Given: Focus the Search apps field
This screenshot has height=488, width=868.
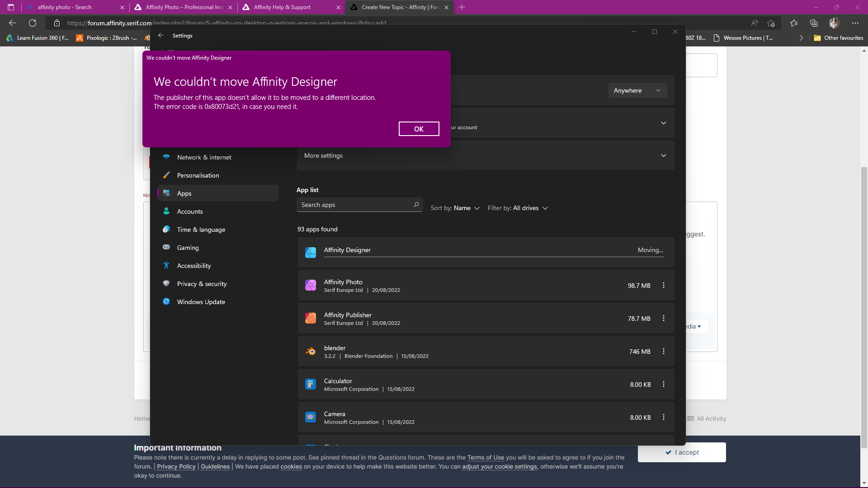Looking at the screenshot, I should (359, 205).
